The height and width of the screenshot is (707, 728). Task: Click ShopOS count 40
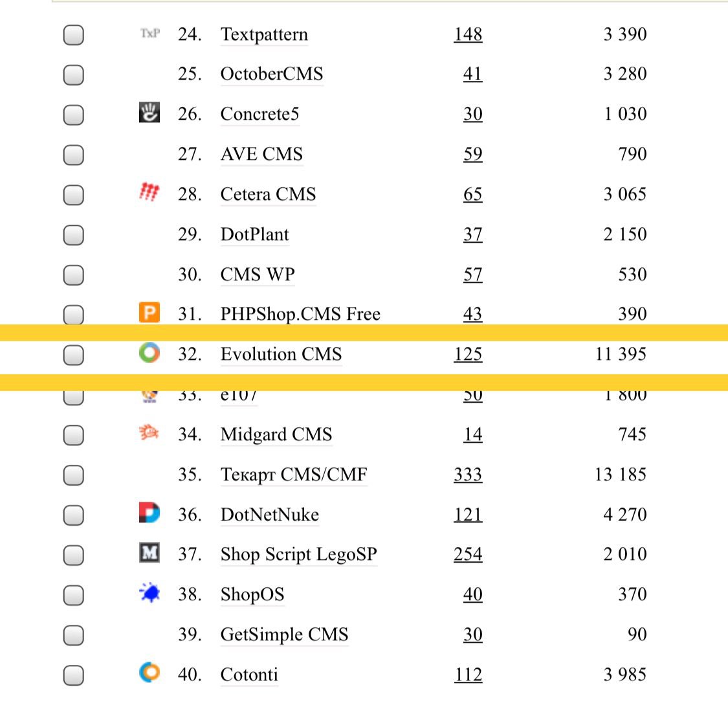tap(472, 594)
